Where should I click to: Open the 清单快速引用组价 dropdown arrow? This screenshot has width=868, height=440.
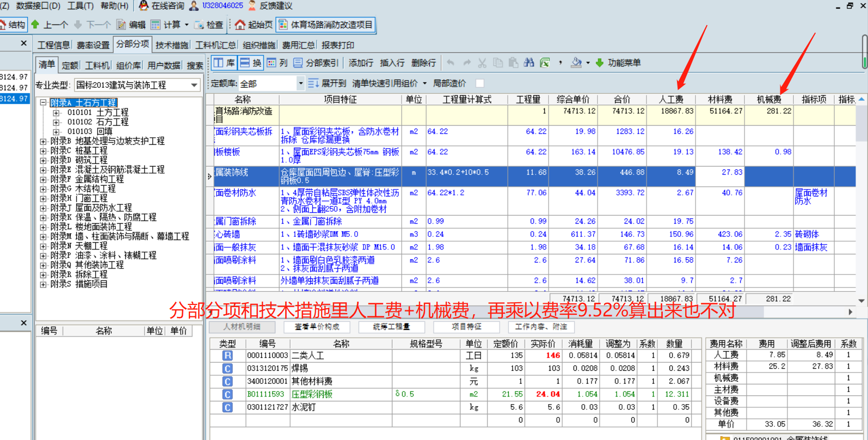pos(424,83)
